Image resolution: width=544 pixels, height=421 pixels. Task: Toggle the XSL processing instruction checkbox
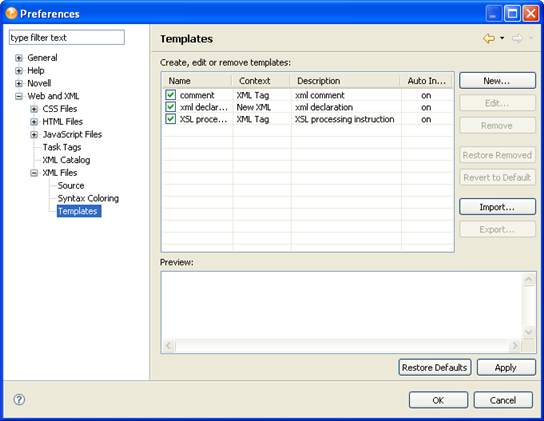(x=170, y=119)
